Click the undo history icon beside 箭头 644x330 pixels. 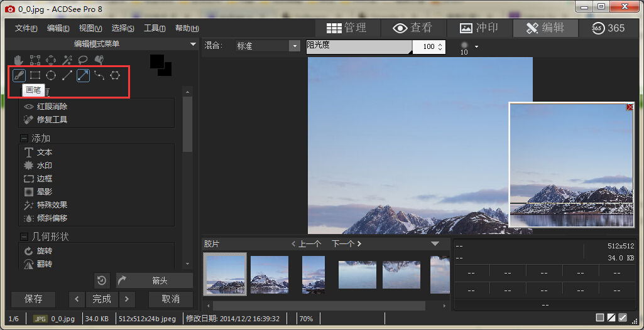pyautogui.click(x=102, y=280)
